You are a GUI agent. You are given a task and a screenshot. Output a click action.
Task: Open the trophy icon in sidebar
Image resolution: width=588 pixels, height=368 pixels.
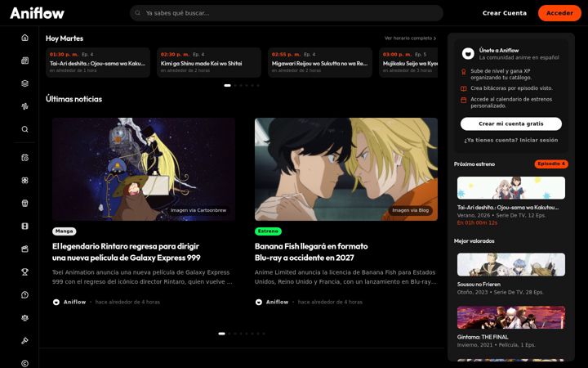tap(24, 272)
